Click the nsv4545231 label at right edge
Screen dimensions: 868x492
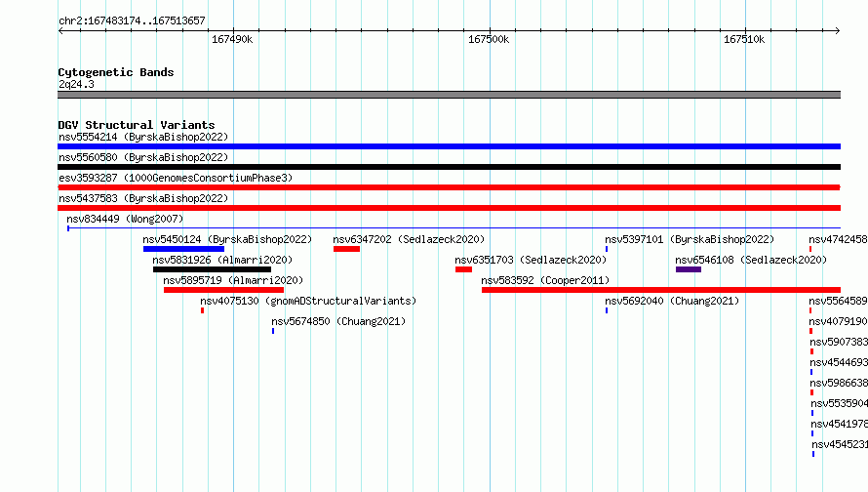point(840,444)
